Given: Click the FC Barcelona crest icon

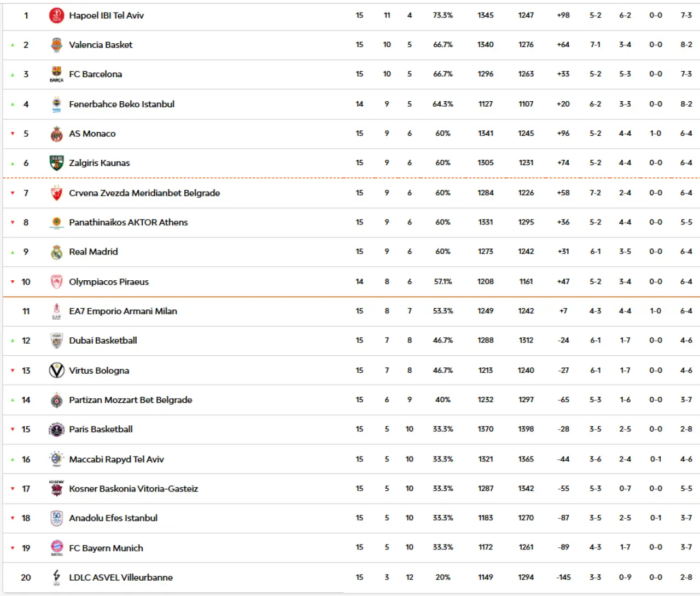Looking at the screenshot, I should pyautogui.click(x=56, y=74).
